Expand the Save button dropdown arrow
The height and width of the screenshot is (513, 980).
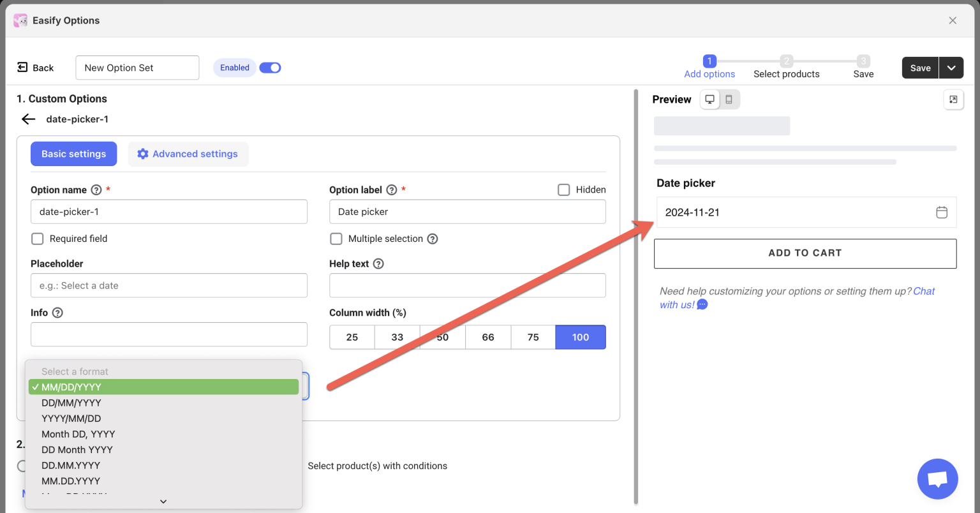click(x=951, y=68)
